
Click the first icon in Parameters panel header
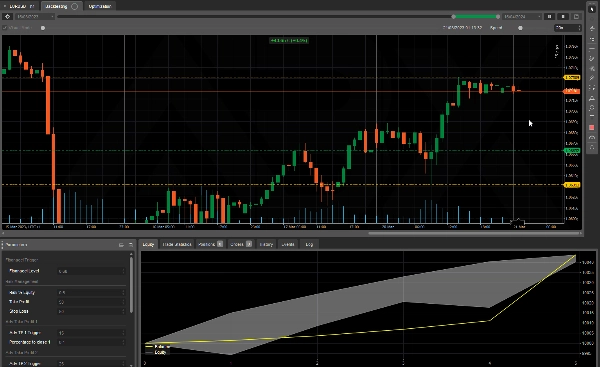(x=121, y=245)
